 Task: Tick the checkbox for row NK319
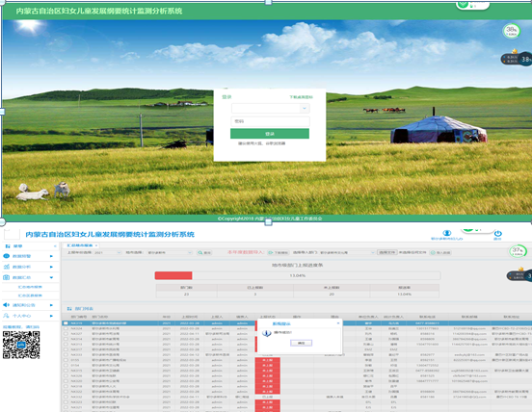[x=66, y=323]
